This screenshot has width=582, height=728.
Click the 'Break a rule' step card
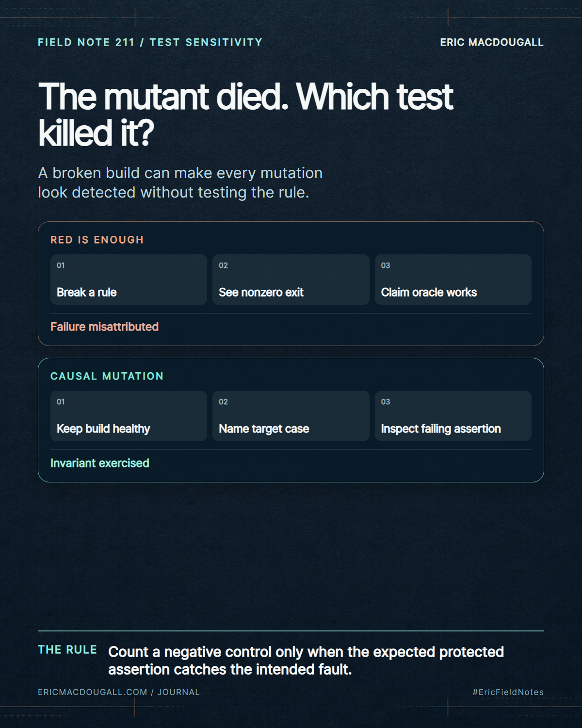click(x=129, y=280)
